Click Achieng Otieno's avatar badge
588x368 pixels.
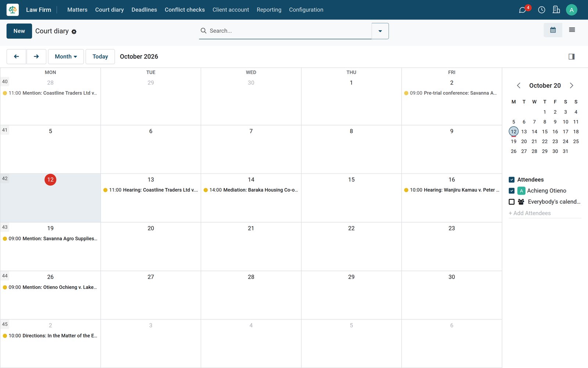521,191
